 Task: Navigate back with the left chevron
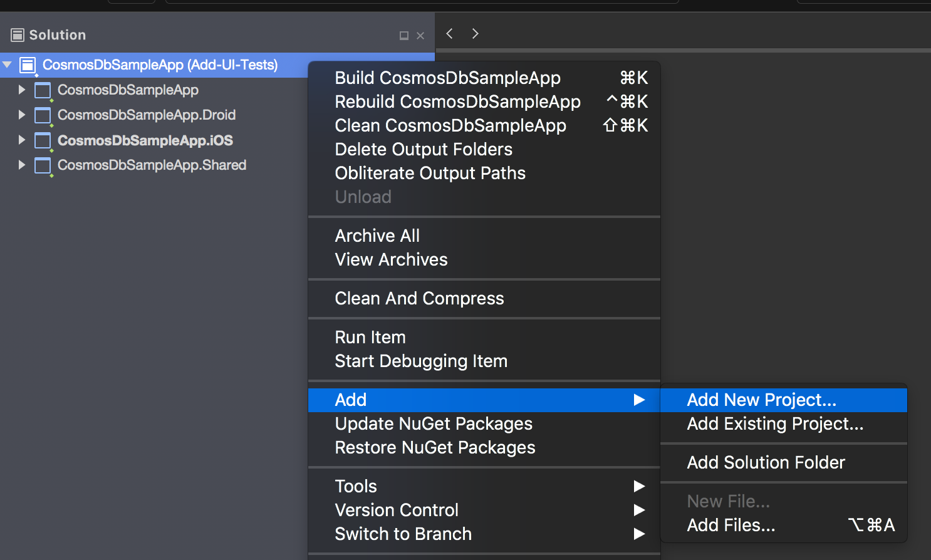pos(449,33)
